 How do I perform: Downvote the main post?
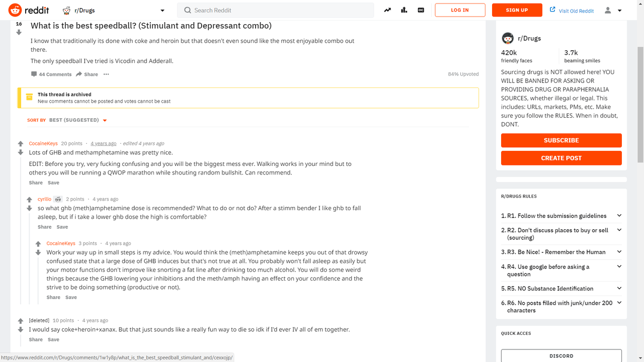click(19, 33)
